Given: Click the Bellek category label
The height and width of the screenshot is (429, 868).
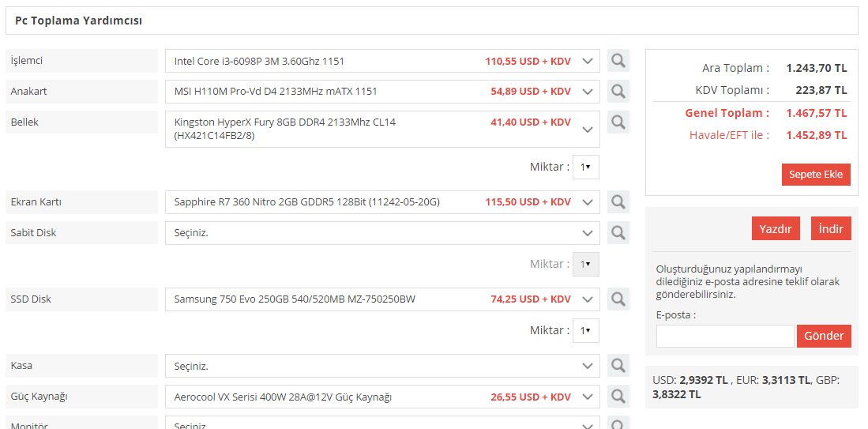Looking at the screenshot, I should (82, 122).
